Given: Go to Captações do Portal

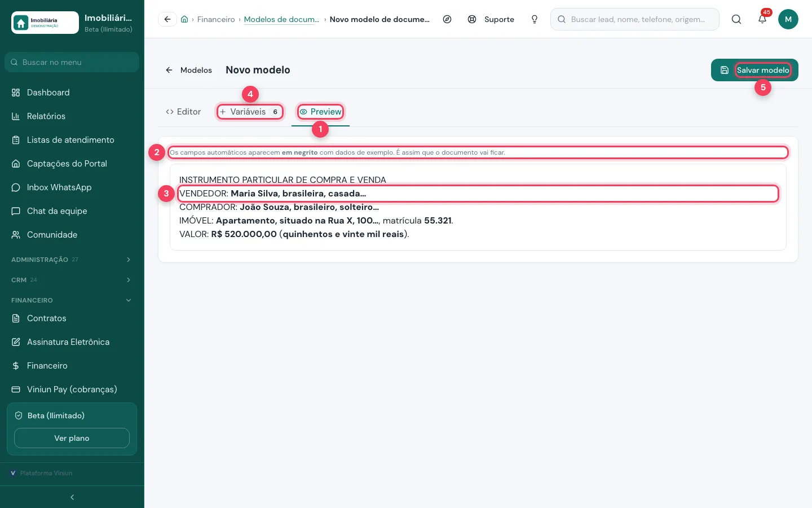Looking at the screenshot, I should [72, 164].
